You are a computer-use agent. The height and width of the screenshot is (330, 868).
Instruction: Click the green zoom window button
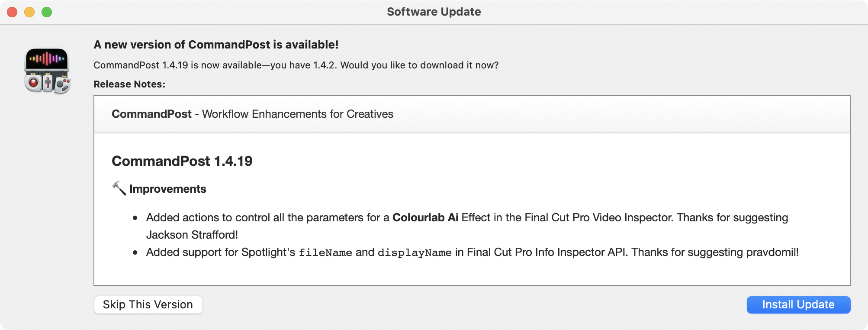click(47, 12)
